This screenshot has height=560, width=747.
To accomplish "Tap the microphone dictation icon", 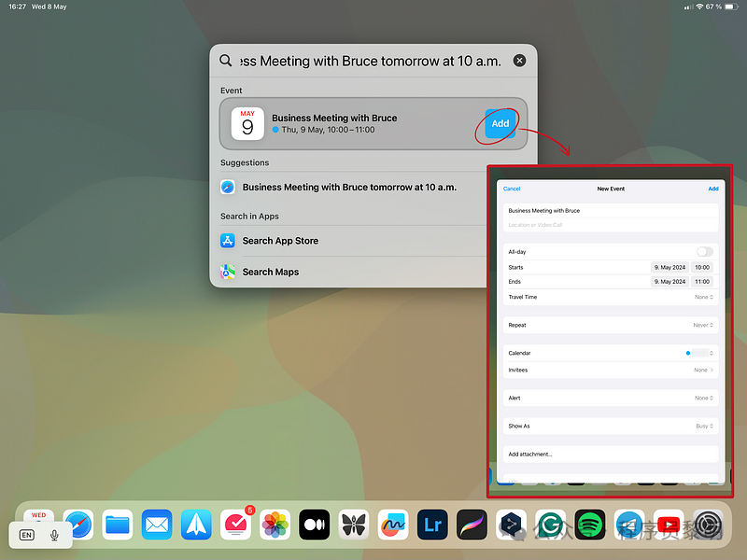I will point(54,535).
